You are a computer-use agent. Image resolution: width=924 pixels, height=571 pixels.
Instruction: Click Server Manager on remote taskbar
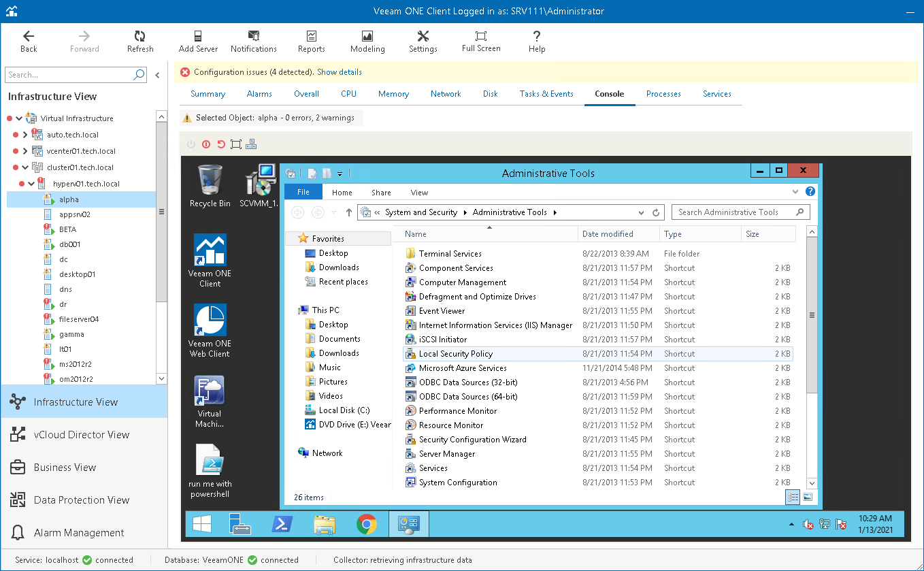coord(240,524)
